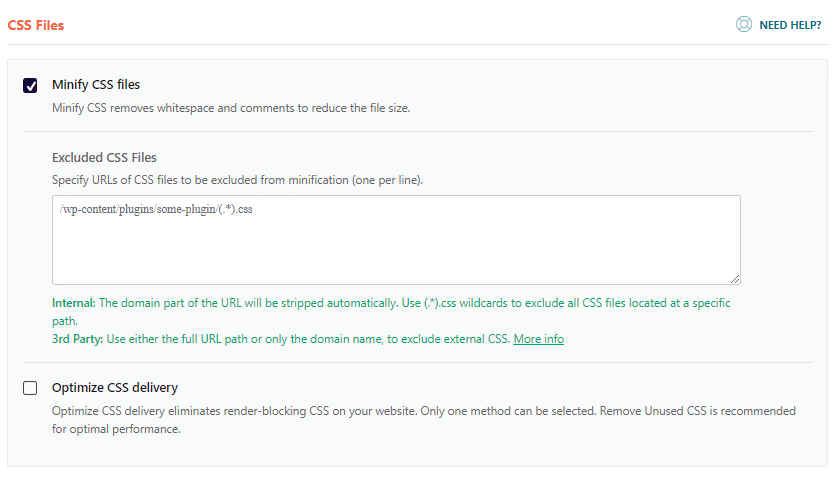Click the Excluded CSS Files label
This screenshot has width=840, height=488.
(x=104, y=157)
